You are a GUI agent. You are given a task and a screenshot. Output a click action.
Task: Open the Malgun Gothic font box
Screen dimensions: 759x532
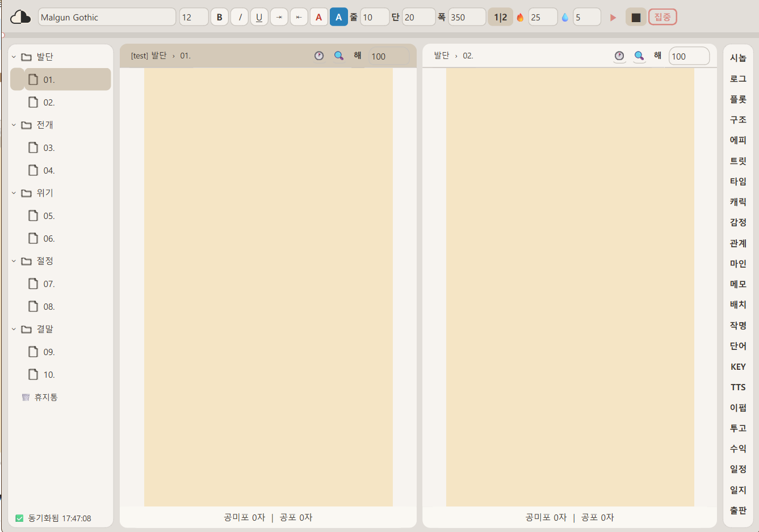(107, 17)
